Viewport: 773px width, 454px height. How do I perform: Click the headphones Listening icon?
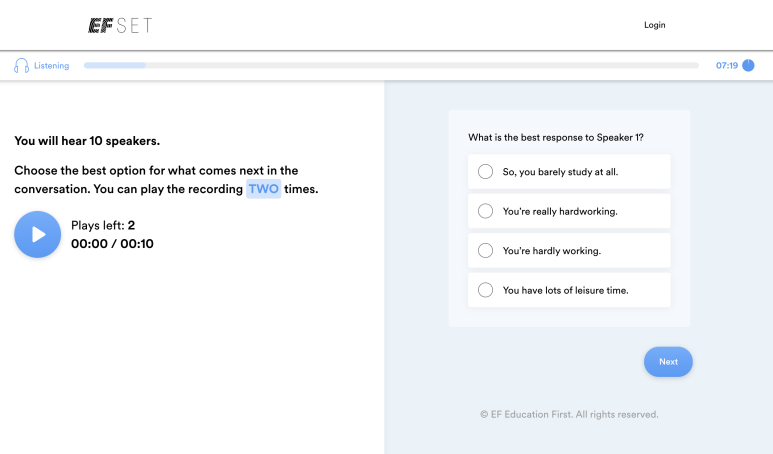(21, 66)
